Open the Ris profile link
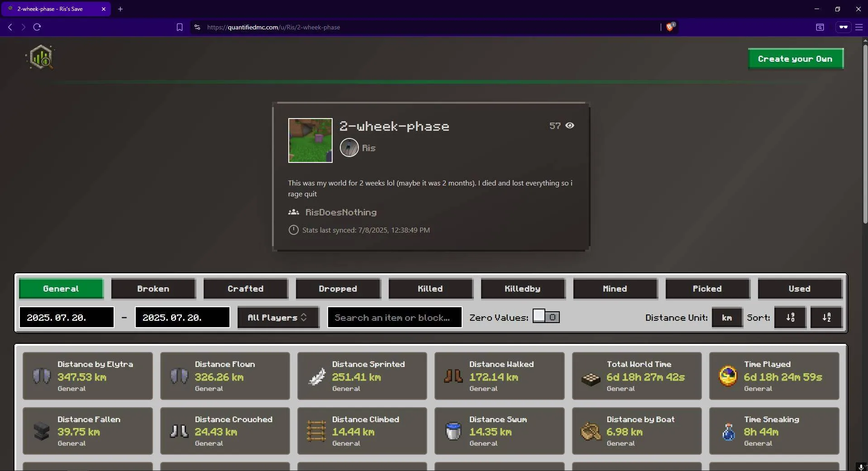868x471 pixels. (x=368, y=148)
